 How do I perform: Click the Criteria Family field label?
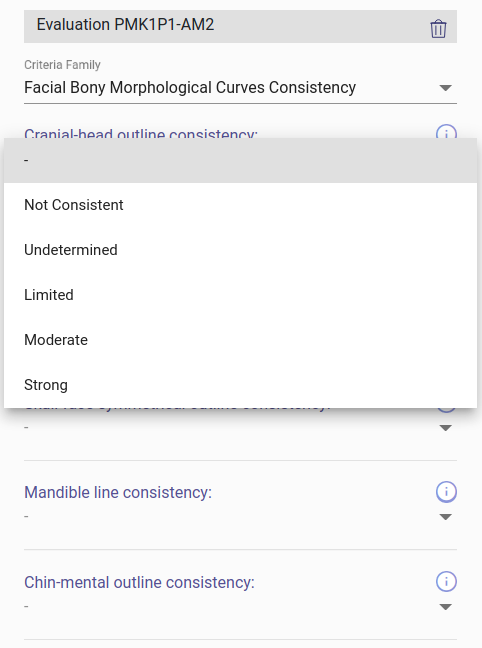pos(62,65)
